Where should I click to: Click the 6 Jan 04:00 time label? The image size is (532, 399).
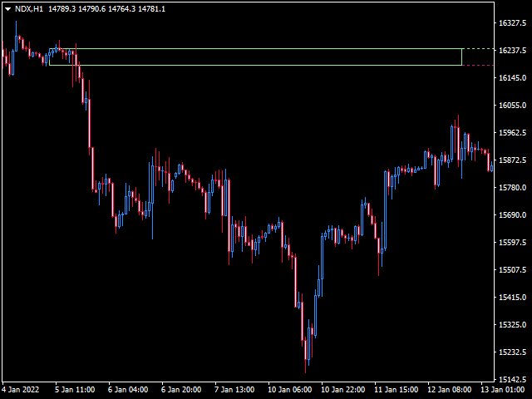128,390
